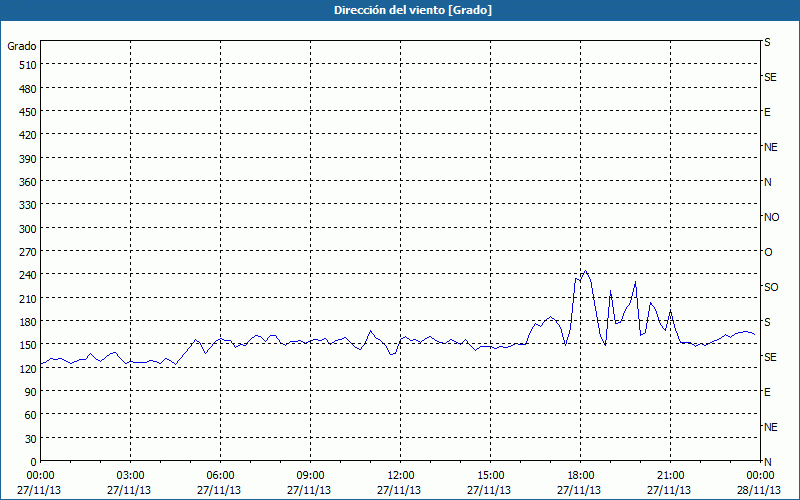Click the 12:00 time label
Viewport: 800px width, 500px height.
click(401, 476)
